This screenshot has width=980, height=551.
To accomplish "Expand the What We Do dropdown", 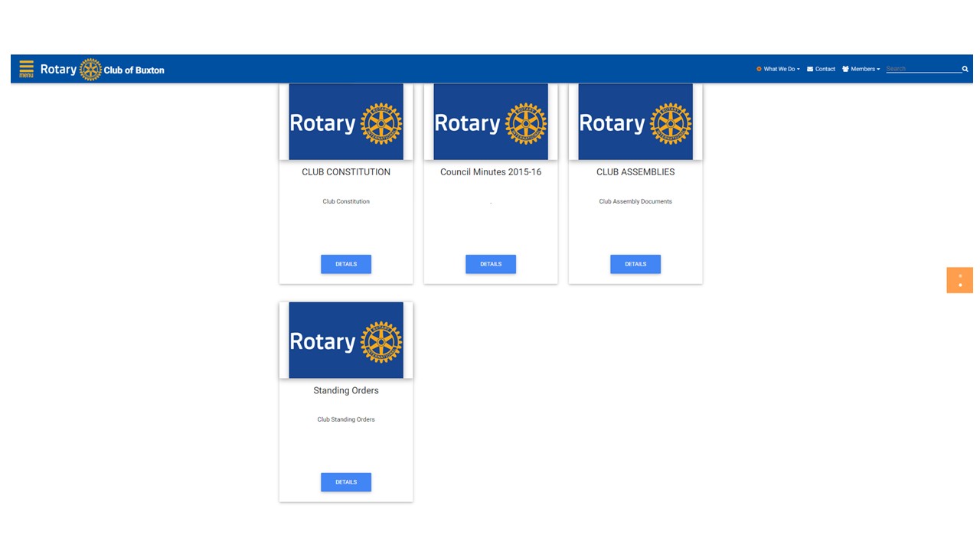I will point(778,69).
